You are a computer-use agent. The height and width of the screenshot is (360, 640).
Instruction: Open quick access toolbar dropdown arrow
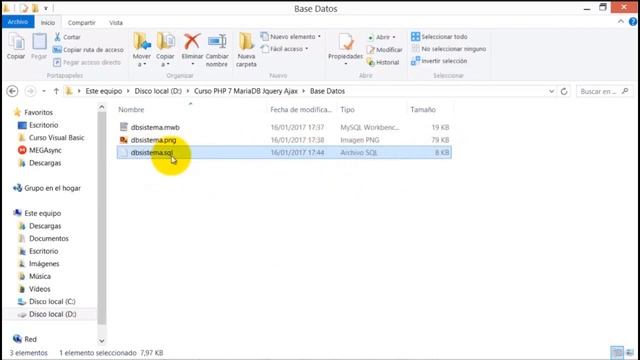coord(46,8)
